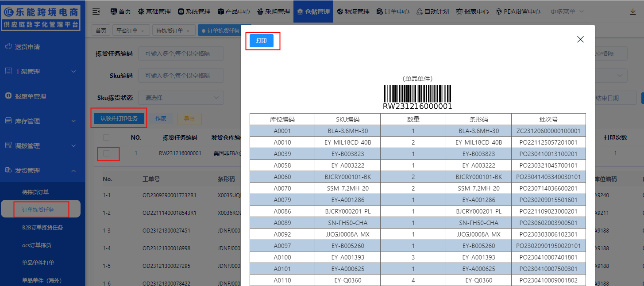644x286 pixels.
Task: Close the print preview dialog
Action: tap(580, 39)
